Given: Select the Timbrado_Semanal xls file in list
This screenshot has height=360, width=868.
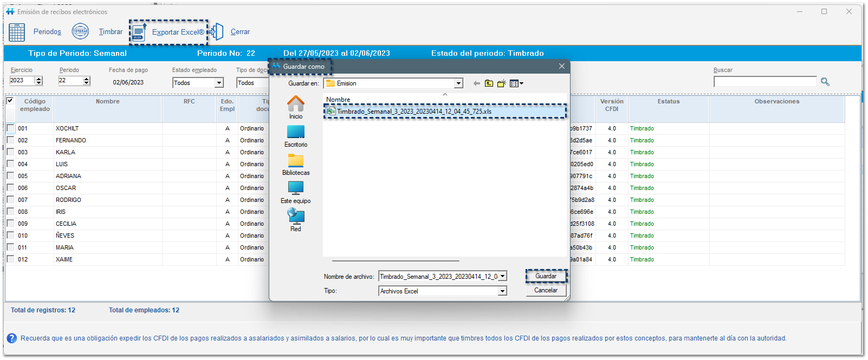Looking at the screenshot, I should 414,112.
